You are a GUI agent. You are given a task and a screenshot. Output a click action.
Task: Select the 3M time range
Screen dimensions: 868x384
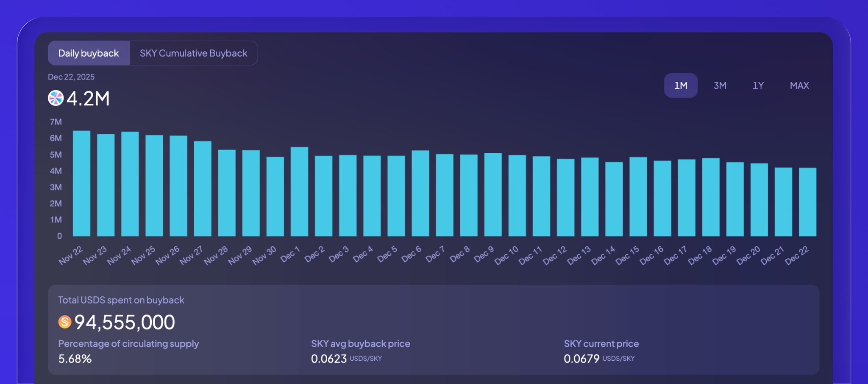(720, 86)
